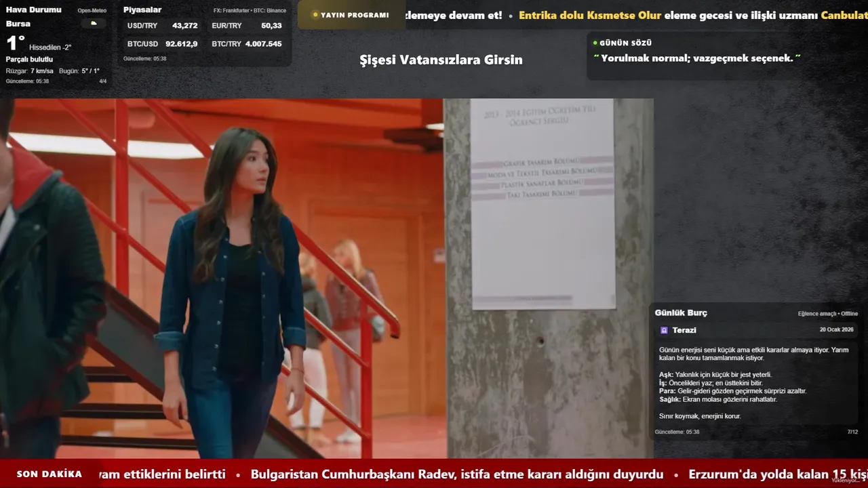Click the Son Dakika banner label
Viewport: 868px width, 488px height.
(x=50, y=474)
